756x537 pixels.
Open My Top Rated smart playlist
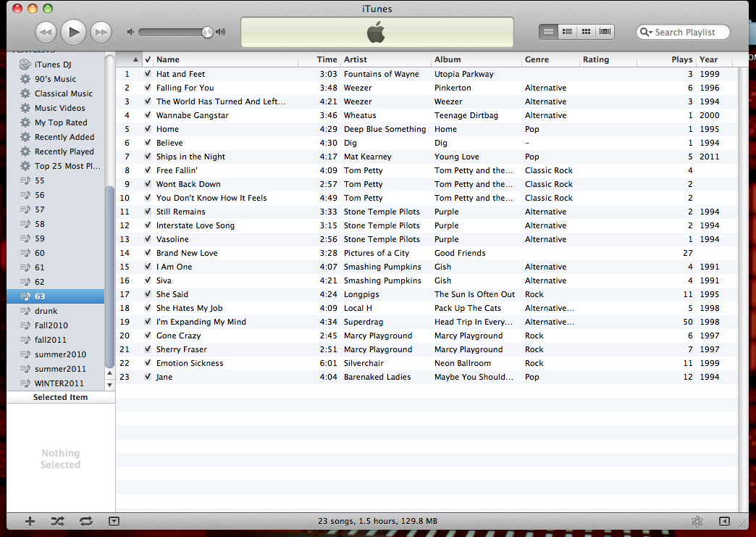(x=56, y=122)
